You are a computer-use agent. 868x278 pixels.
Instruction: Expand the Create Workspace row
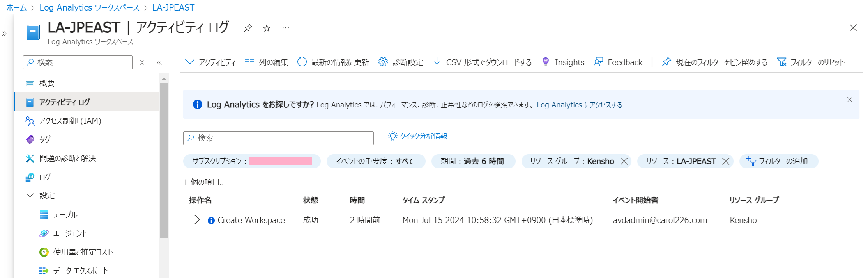point(197,220)
